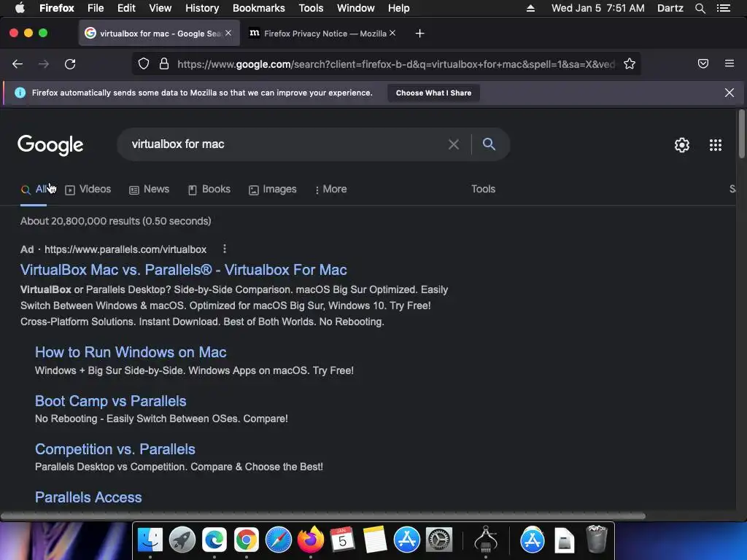Viewport: 747px width, 560px height.
Task: Switch to the Videos results tab
Action: click(88, 190)
